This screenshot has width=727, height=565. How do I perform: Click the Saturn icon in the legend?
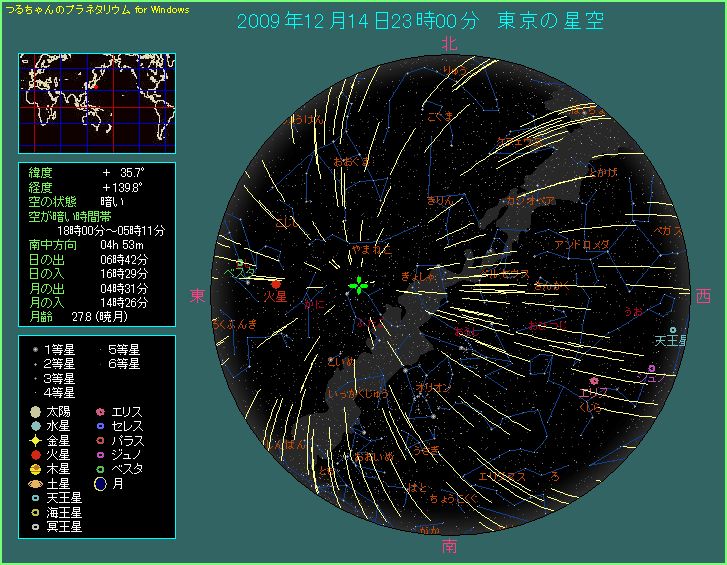click(x=35, y=482)
